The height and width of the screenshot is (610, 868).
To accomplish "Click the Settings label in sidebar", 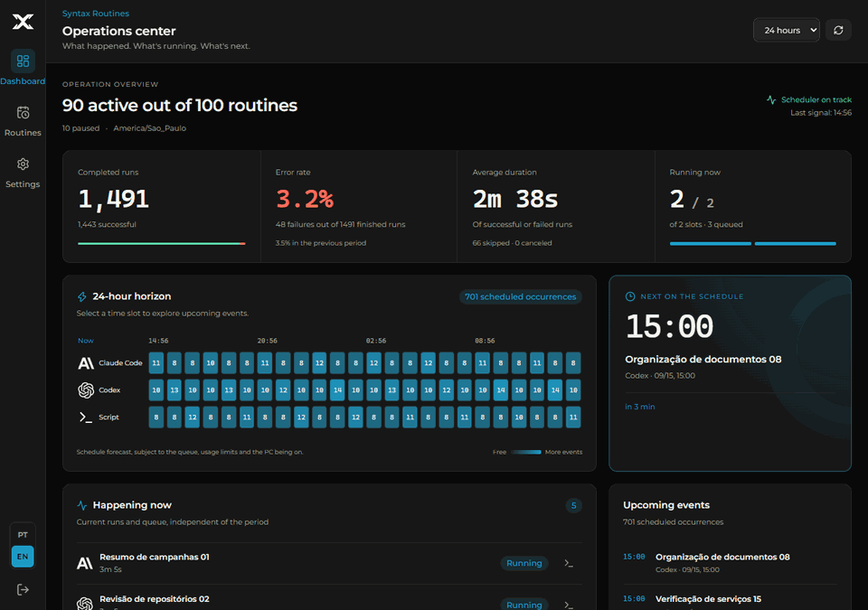I will point(23,184).
